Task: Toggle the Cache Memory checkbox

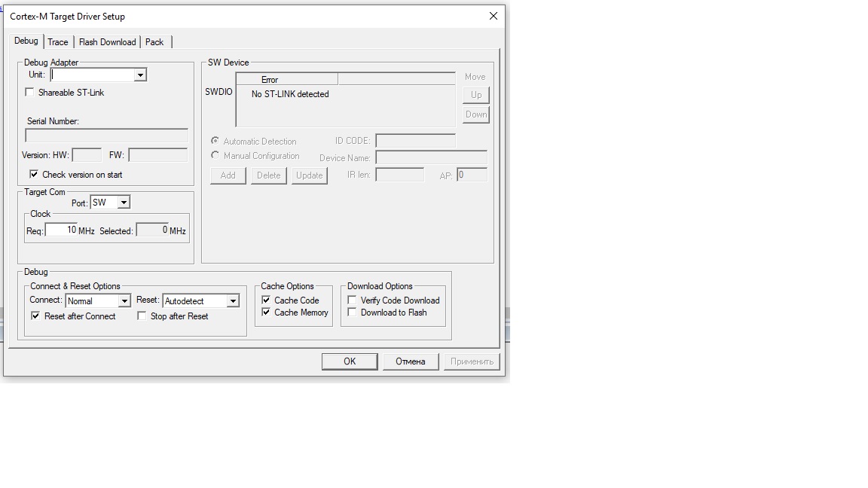Action: click(x=266, y=312)
